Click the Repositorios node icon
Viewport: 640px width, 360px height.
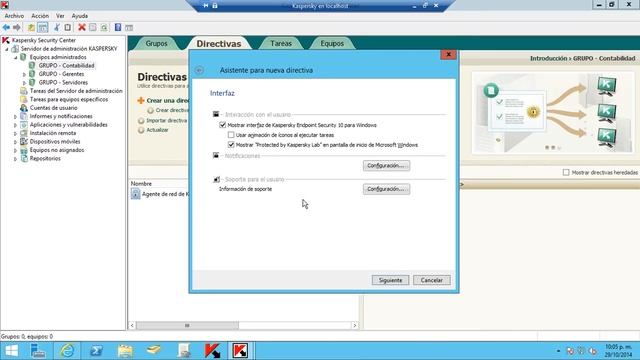pyautogui.click(x=24, y=158)
